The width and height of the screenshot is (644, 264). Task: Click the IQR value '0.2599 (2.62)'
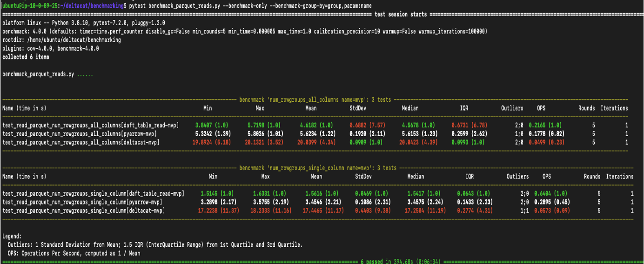470,134
